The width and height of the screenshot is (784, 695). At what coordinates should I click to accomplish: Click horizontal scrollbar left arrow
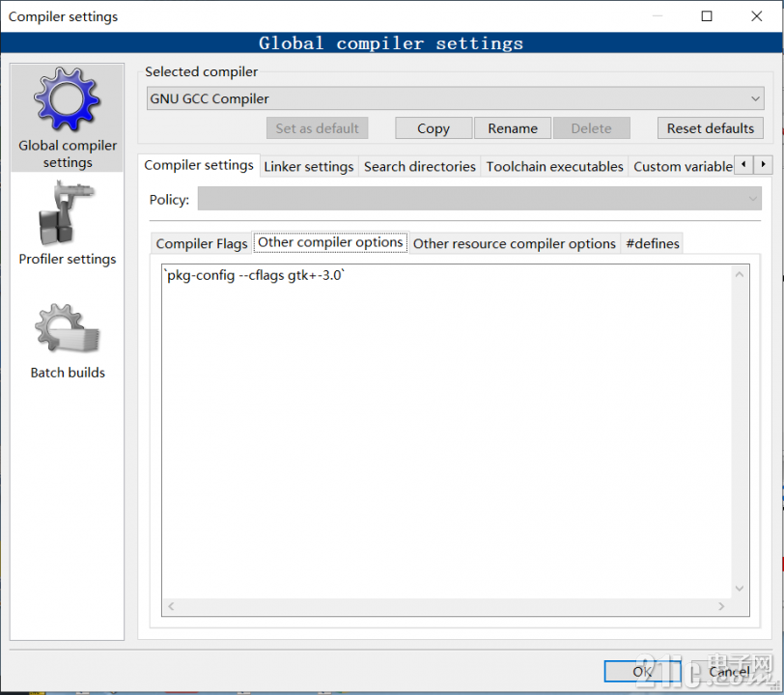(x=171, y=606)
